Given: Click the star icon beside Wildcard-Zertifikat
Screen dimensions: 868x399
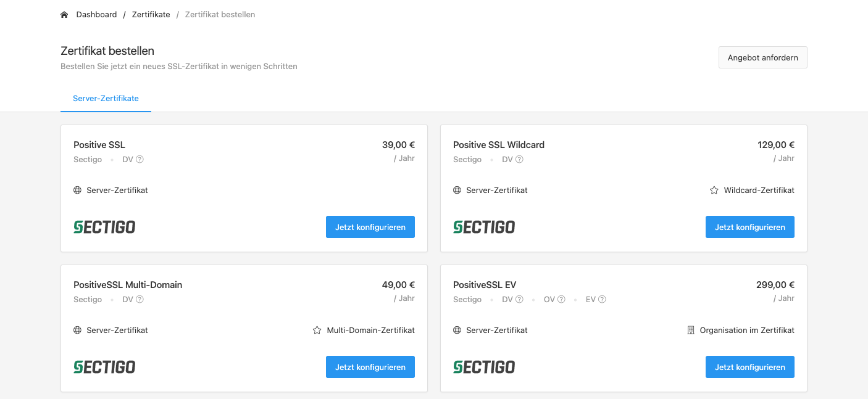Looking at the screenshot, I should [x=714, y=191].
